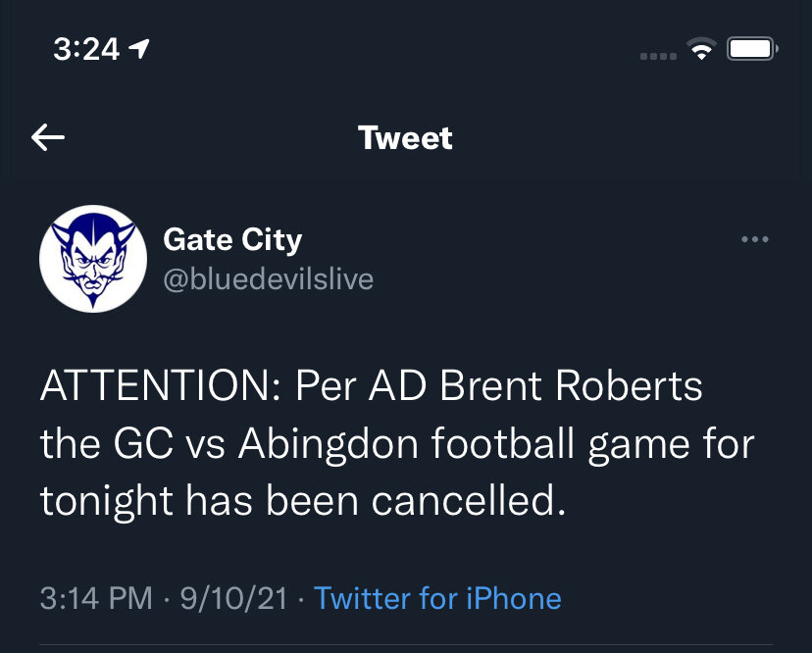Open the @bluedevilslive handle
Screen dimensions: 812x653
coord(268,279)
